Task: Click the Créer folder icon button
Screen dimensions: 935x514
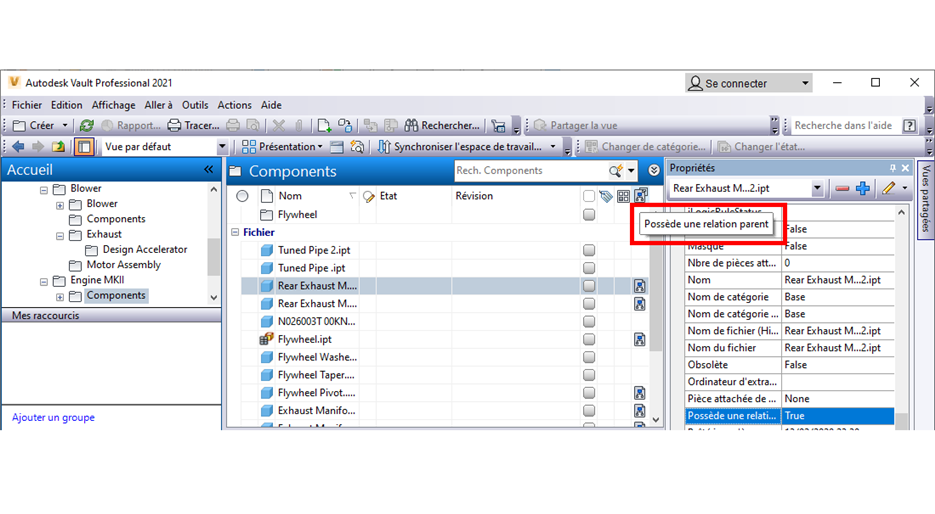Action: coord(20,125)
